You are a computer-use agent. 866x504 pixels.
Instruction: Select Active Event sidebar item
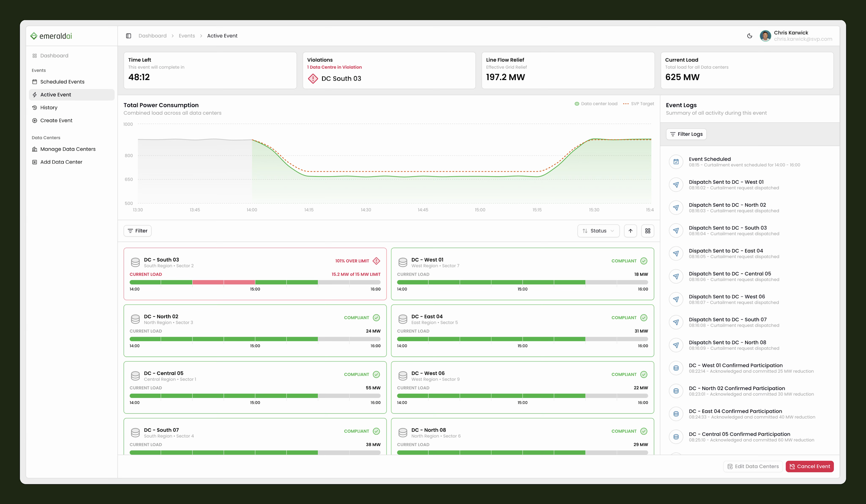(x=71, y=95)
